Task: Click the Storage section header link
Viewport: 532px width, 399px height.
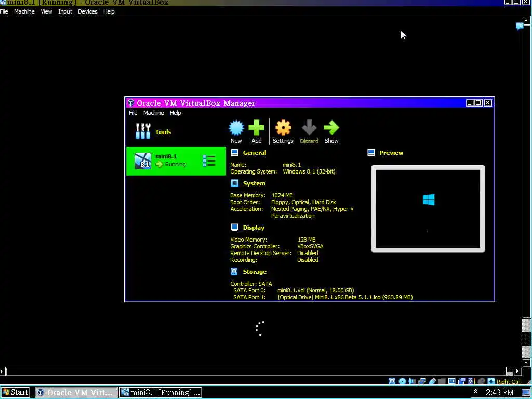Action: coord(255,271)
